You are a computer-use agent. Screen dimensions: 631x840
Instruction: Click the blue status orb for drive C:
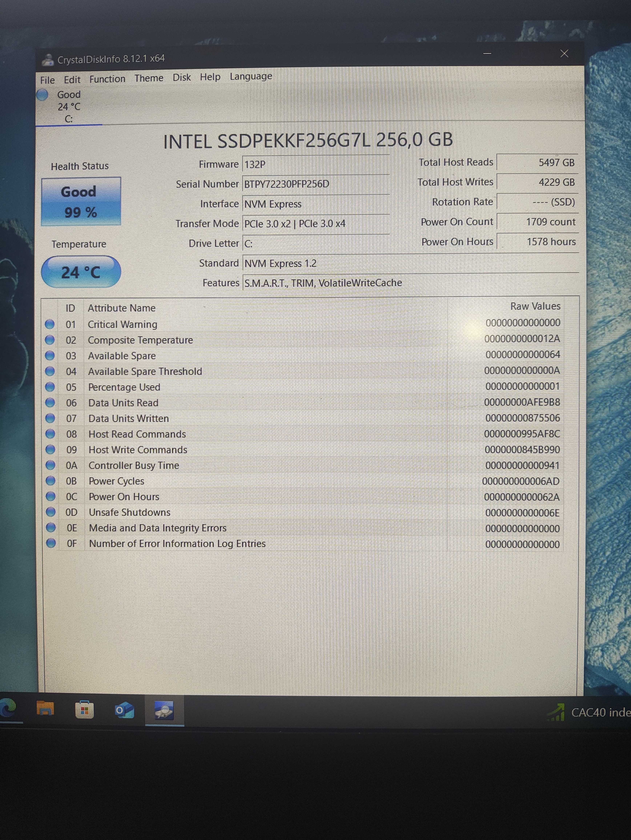pos(43,95)
